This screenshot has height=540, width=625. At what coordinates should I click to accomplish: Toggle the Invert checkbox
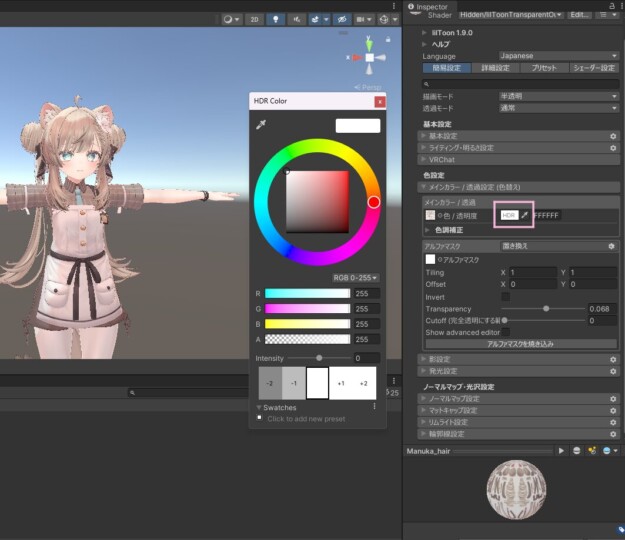(x=505, y=297)
